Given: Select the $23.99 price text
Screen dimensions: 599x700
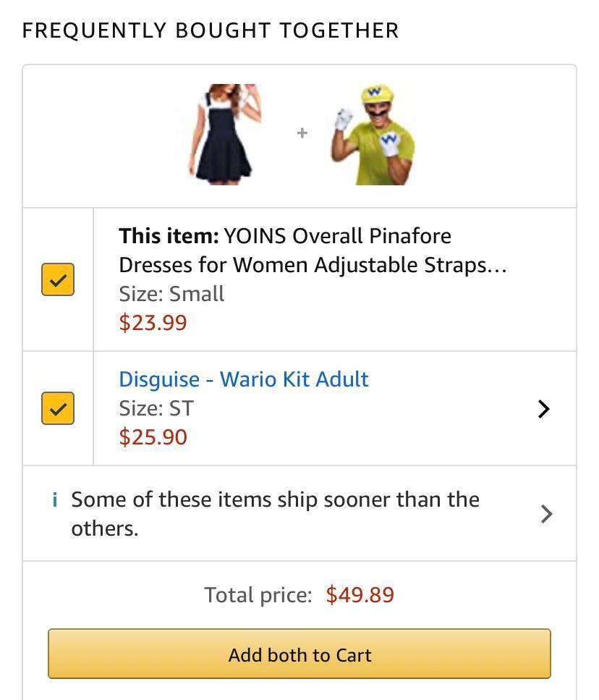Looking at the screenshot, I should [153, 322].
